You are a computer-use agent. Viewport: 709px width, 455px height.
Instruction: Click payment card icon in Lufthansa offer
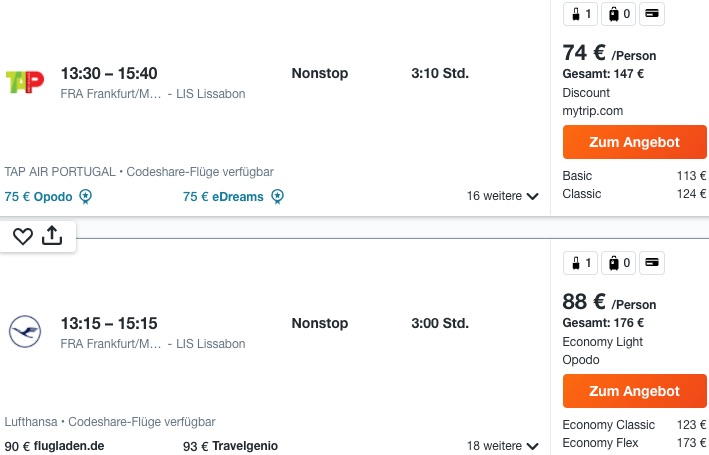point(650,264)
